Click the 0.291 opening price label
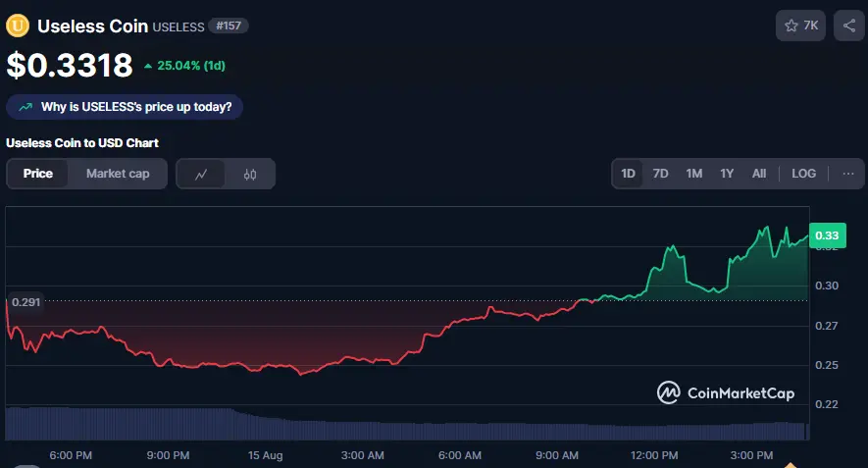 click(x=26, y=302)
